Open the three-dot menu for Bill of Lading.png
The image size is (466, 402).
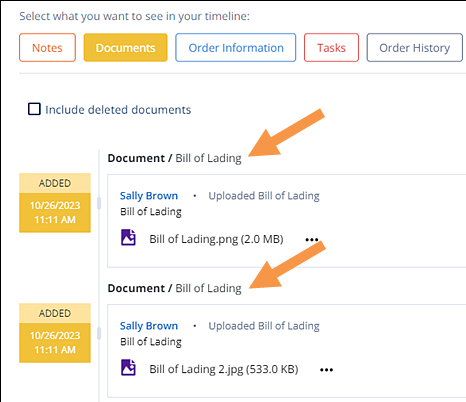click(x=312, y=240)
